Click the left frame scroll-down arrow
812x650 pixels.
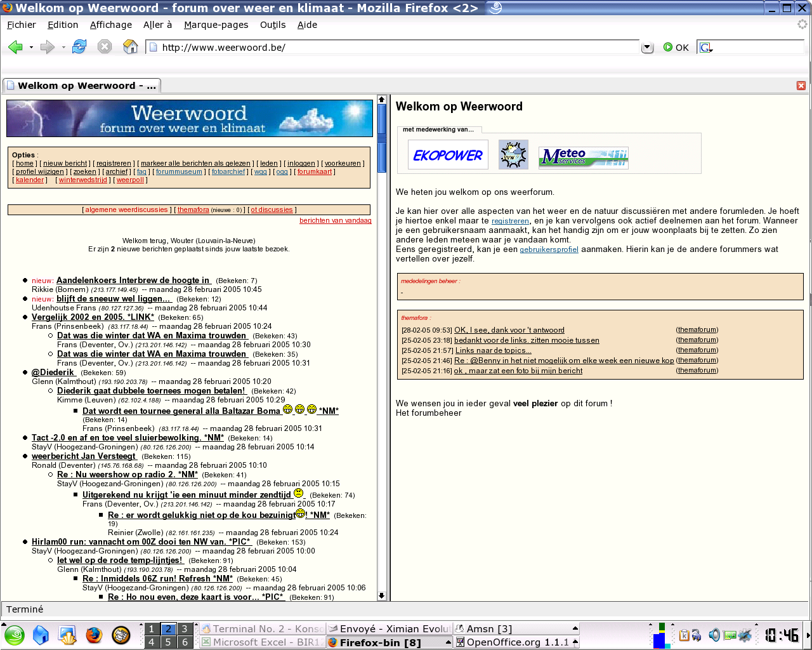click(382, 596)
